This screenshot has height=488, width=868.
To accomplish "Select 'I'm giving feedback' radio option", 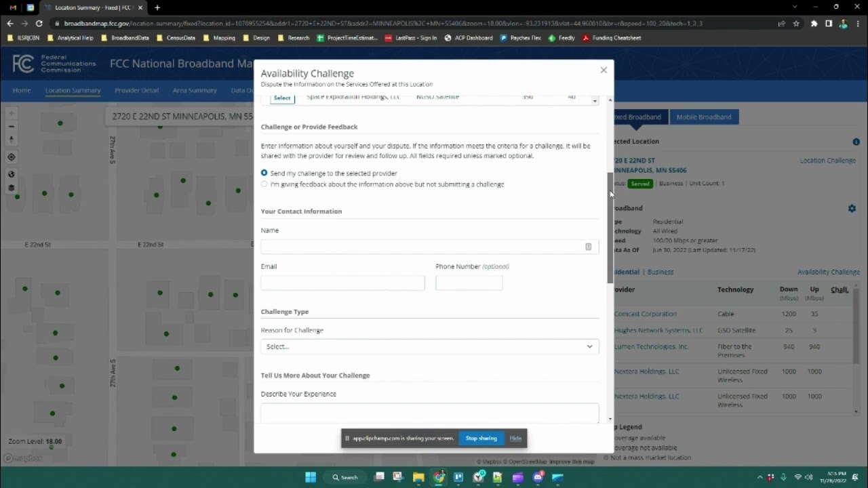I will click(264, 184).
